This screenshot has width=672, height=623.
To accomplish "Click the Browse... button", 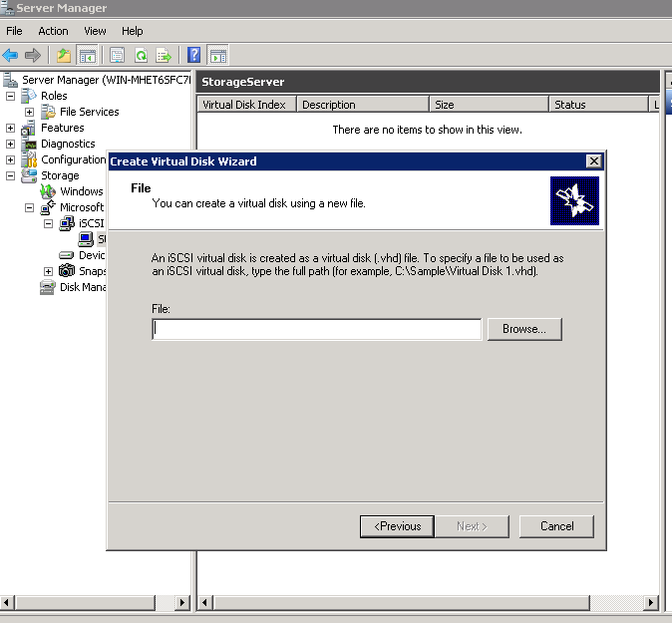I will (x=524, y=329).
